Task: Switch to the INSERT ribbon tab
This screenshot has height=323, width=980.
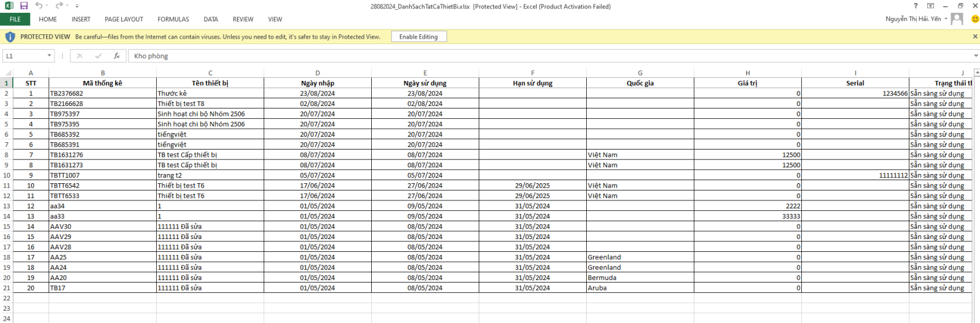Action: (x=81, y=19)
